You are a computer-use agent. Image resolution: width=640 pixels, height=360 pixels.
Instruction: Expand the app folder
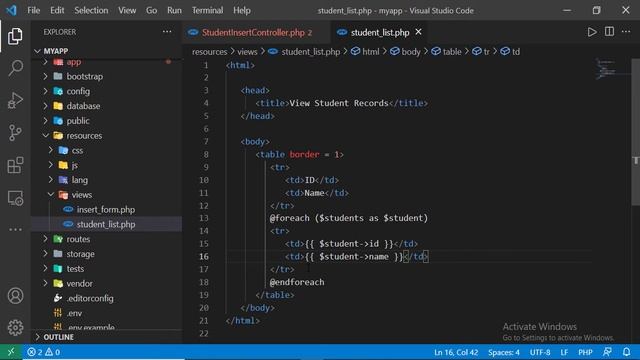[107, 62]
